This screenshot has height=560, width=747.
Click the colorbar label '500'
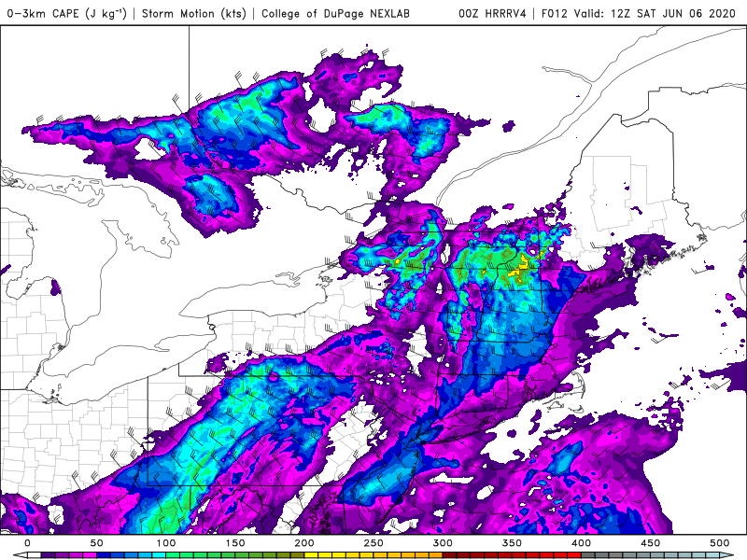(719, 543)
